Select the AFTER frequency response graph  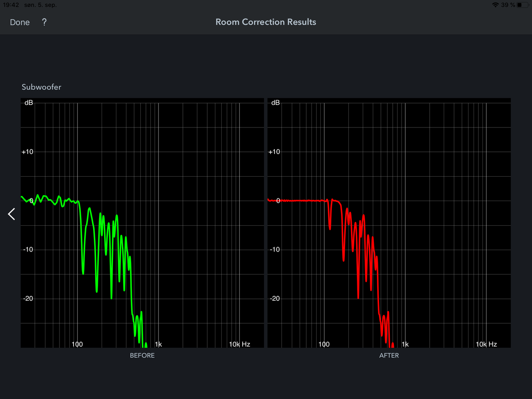coord(389,223)
